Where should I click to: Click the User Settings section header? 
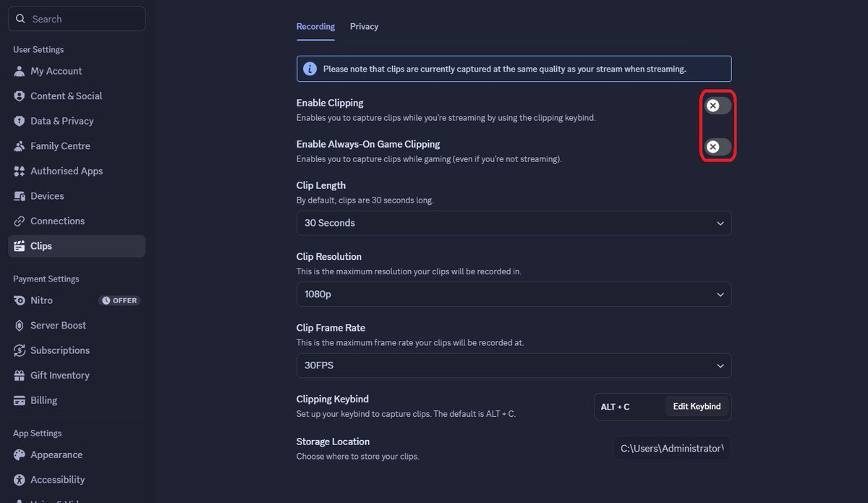(x=38, y=49)
